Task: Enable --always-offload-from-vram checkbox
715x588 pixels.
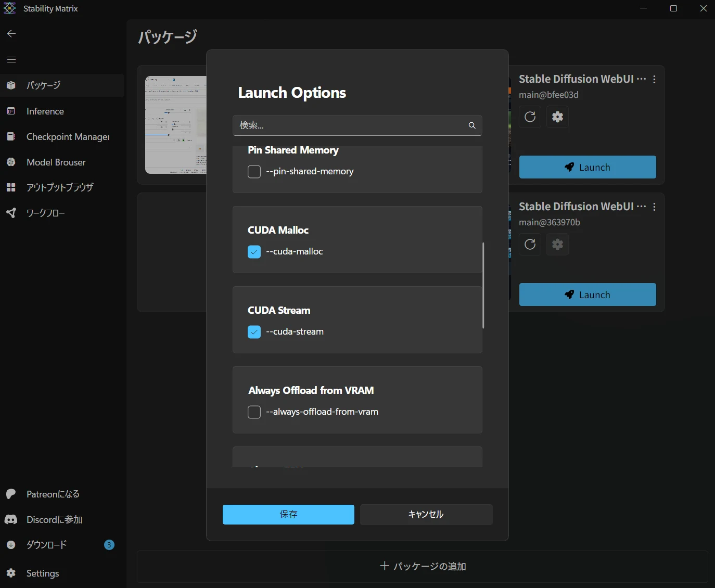Action: [254, 412]
